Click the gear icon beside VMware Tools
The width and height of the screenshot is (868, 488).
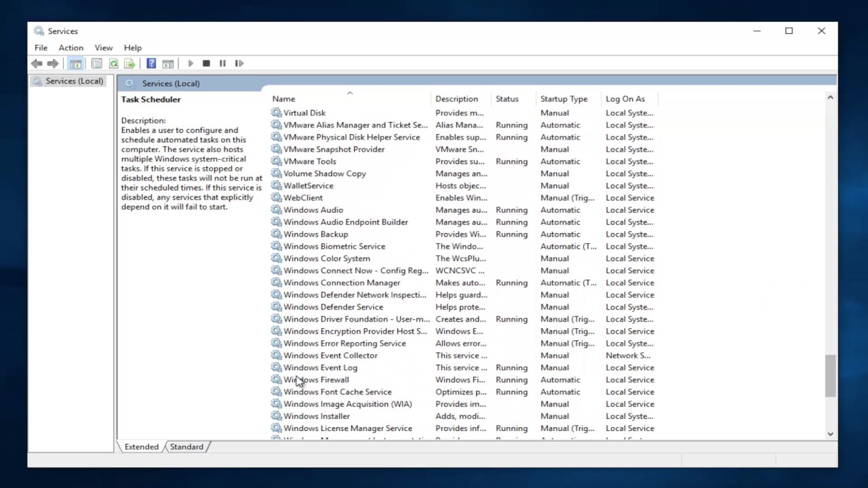(276, 161)
